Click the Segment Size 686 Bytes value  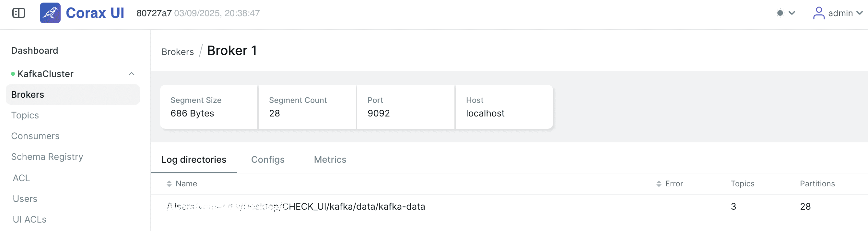192,113
